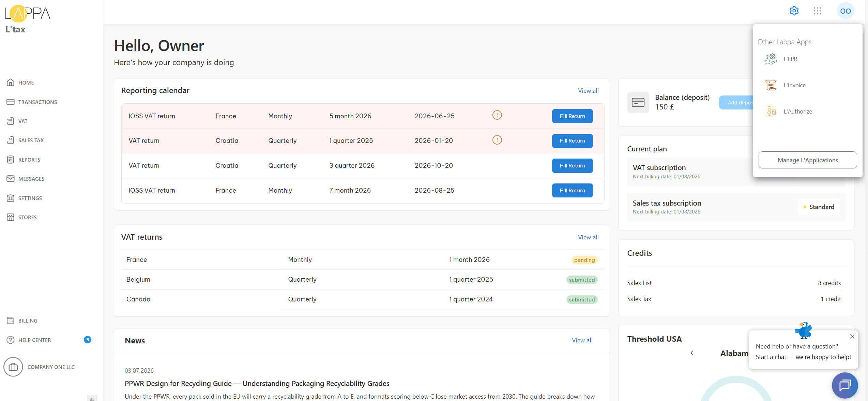Show previous state in Threshold USA
The height and width of the screenshot is (401, 868).
[692, 353]
